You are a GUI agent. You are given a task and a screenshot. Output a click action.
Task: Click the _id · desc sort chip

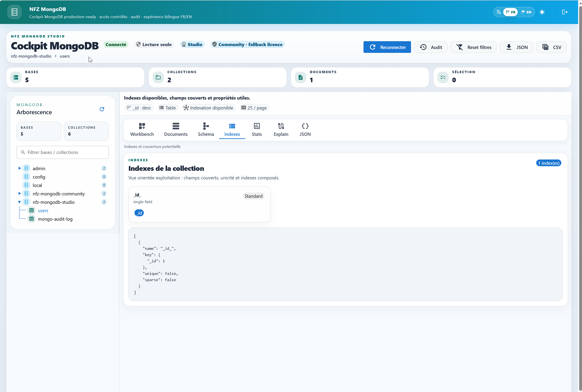pyautogui.click(x=139, y=108)
